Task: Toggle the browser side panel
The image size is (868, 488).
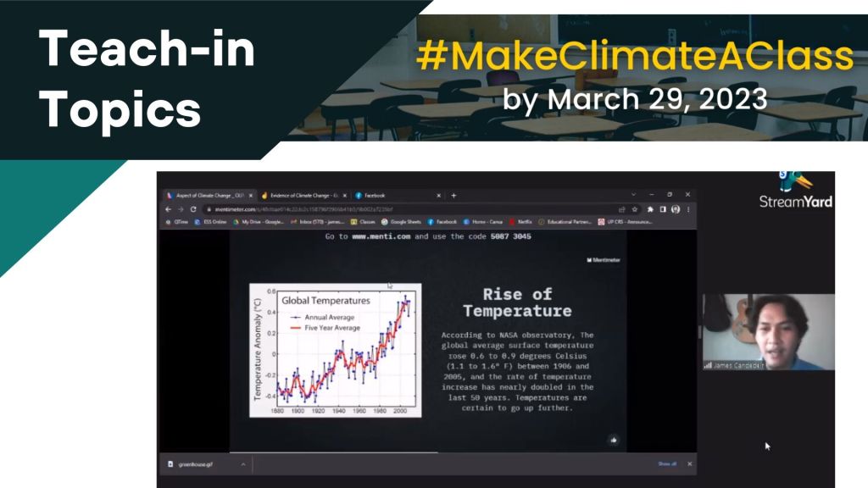Action: (x=663, y=209)
